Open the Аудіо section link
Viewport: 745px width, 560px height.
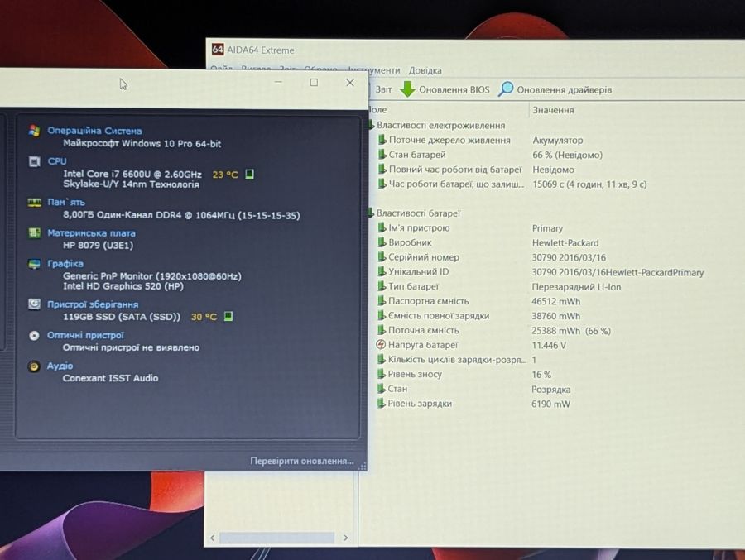[x=60, y=366]
